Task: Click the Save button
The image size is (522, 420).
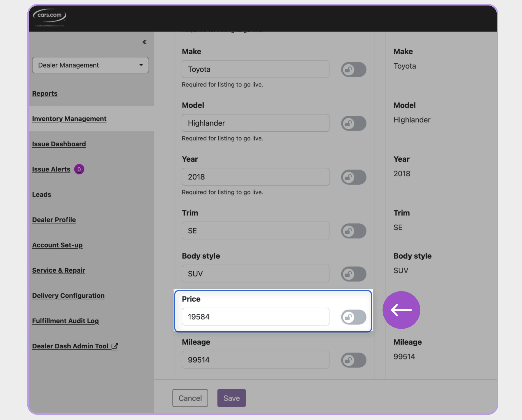Action: 231,398
